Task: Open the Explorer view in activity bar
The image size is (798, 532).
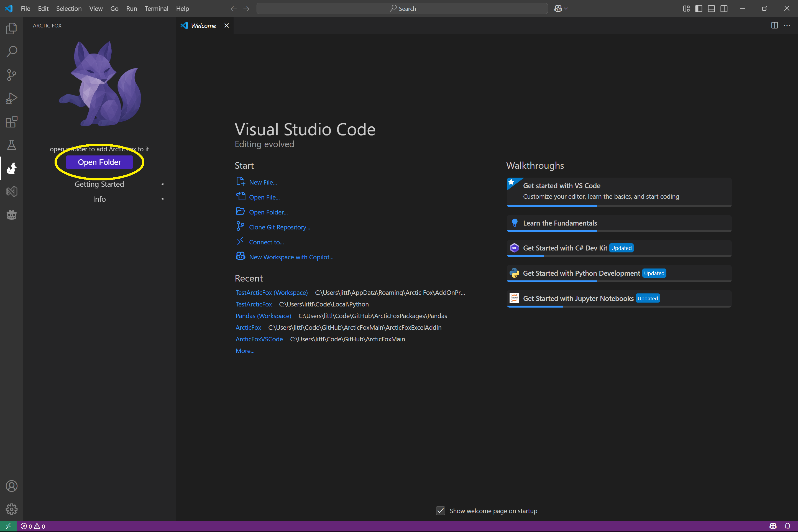Action: click(12, 28)
